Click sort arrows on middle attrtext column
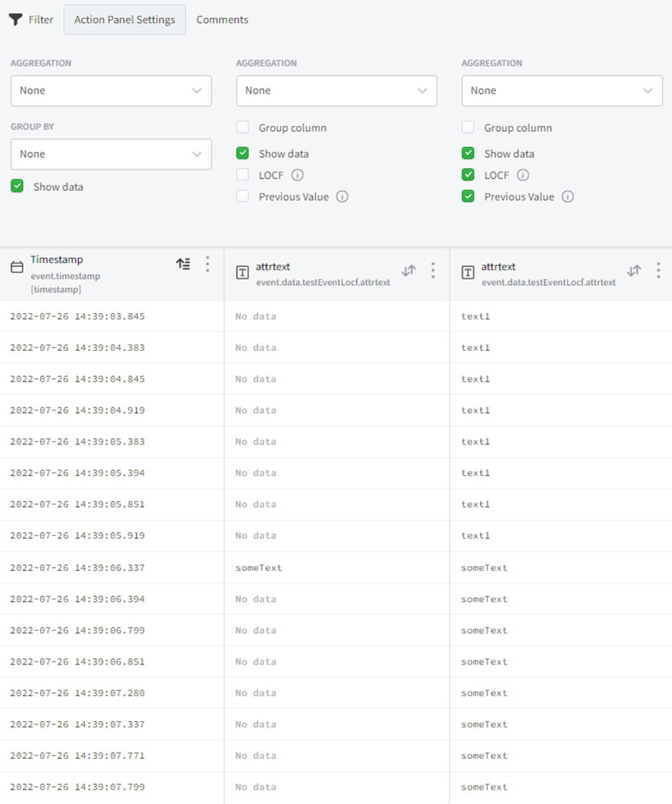The height and width of the screenshot is (804, 672). coord(408,270)
